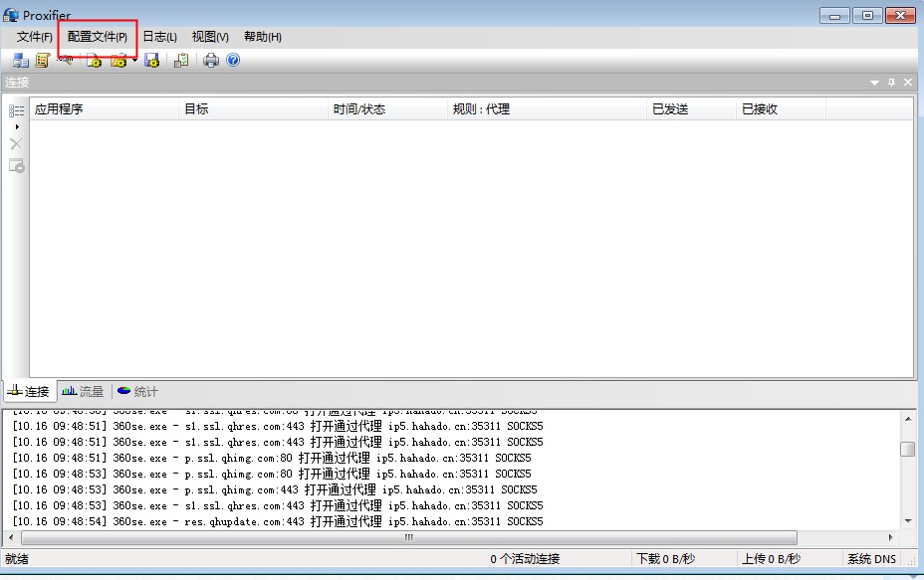Select log line 09:48:51 p.ssl.qhimg.com:80

(272, 458)
